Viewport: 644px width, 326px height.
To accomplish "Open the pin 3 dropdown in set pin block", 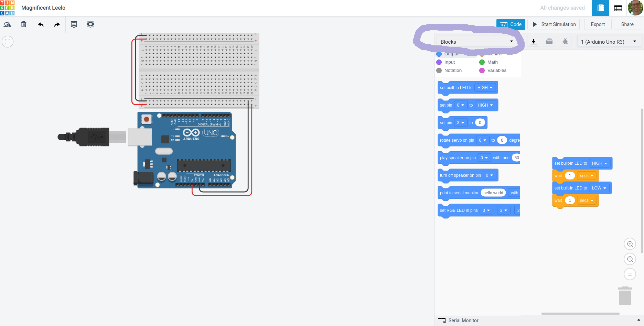I will tap(460, 123).
